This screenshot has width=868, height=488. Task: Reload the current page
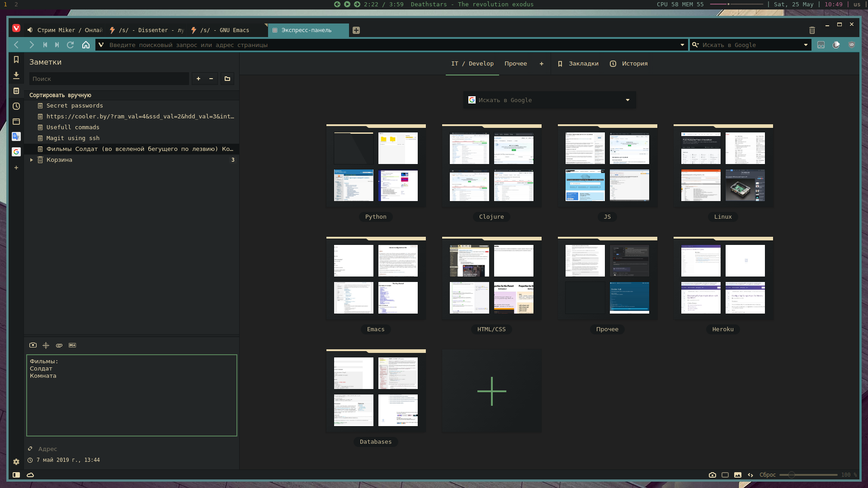coord(71,45)
